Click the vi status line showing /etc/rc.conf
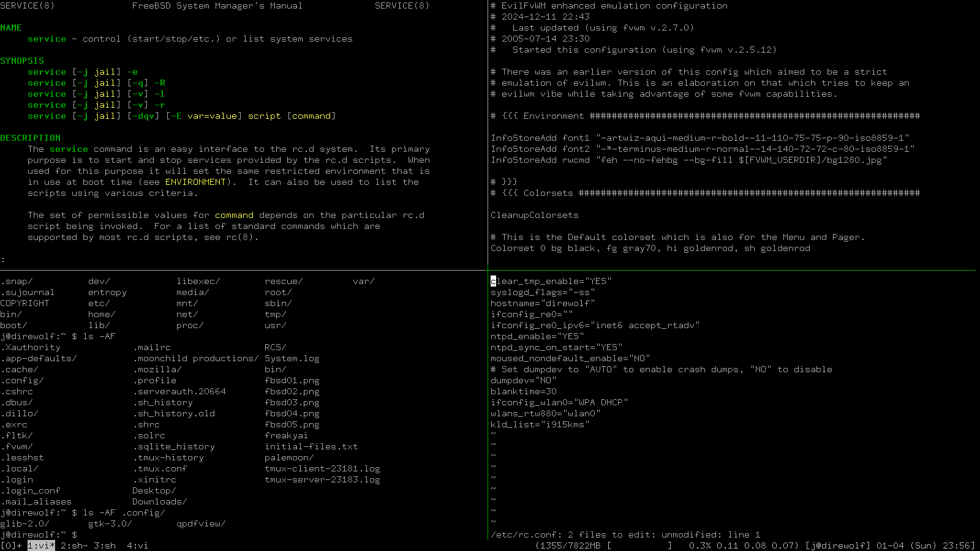Viewport: 980px width, 551px height. pyautogui.click(x=625, y=534)
